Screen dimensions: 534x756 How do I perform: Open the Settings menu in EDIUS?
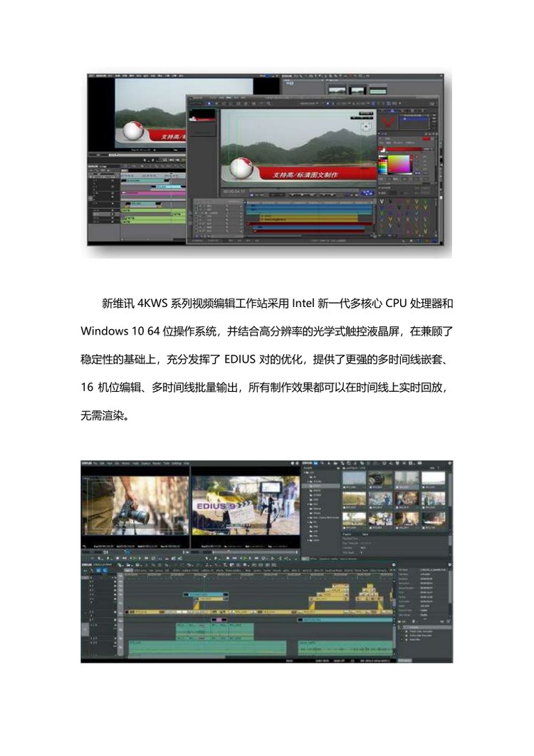175,464
